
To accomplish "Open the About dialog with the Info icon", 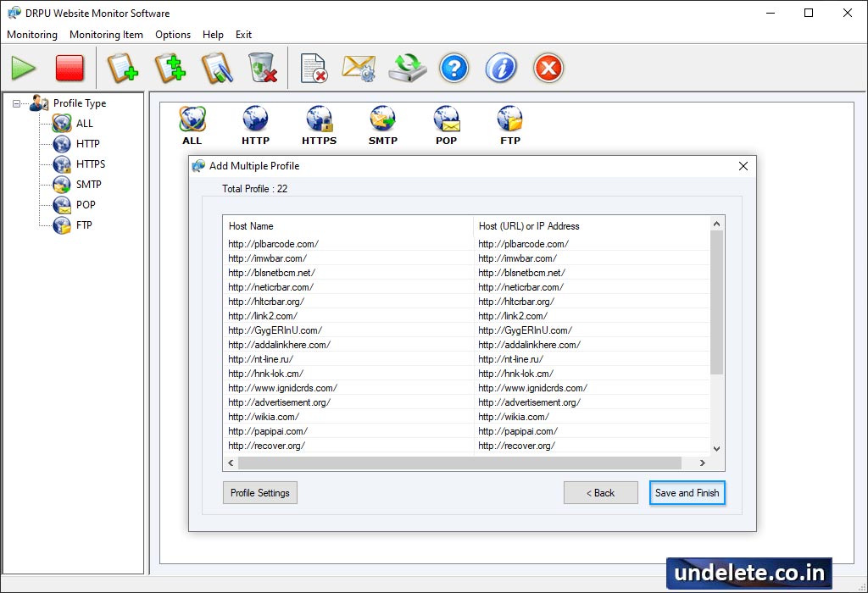I will pyautogui.click(x=501, y=68).
